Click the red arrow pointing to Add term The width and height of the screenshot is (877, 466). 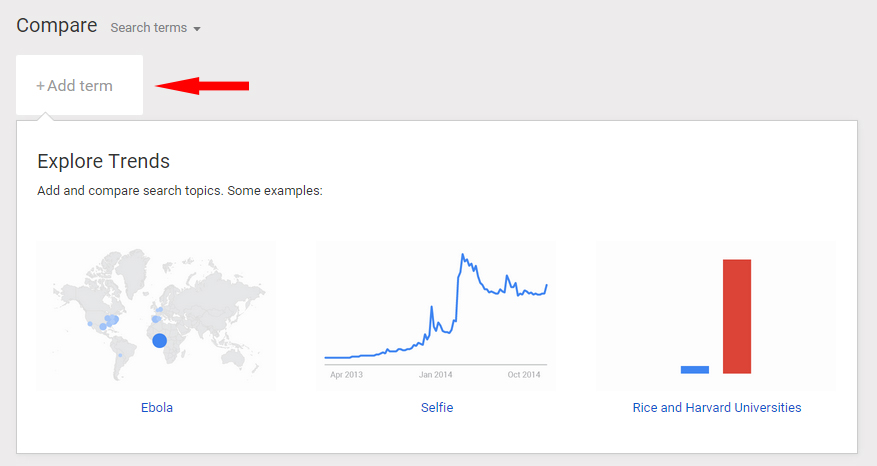(202, 86)
